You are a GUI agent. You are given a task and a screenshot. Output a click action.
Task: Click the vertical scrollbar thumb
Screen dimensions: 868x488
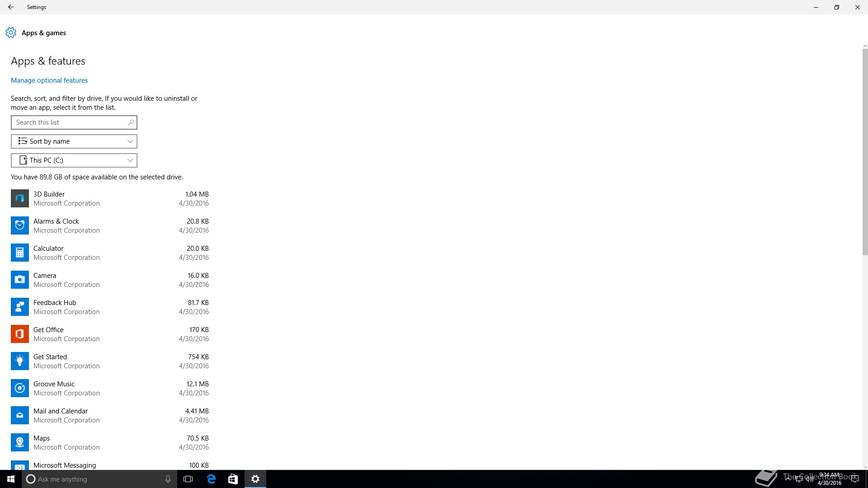pos(865,152)
